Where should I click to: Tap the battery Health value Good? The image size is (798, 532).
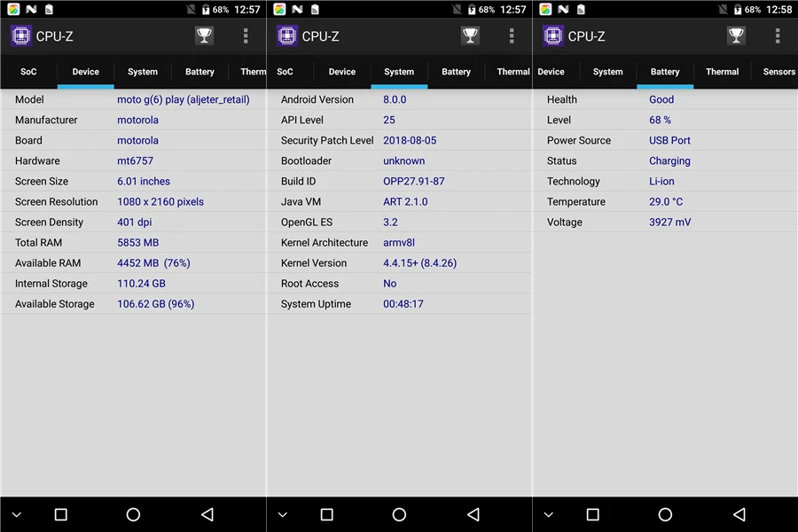coord(661,100)
